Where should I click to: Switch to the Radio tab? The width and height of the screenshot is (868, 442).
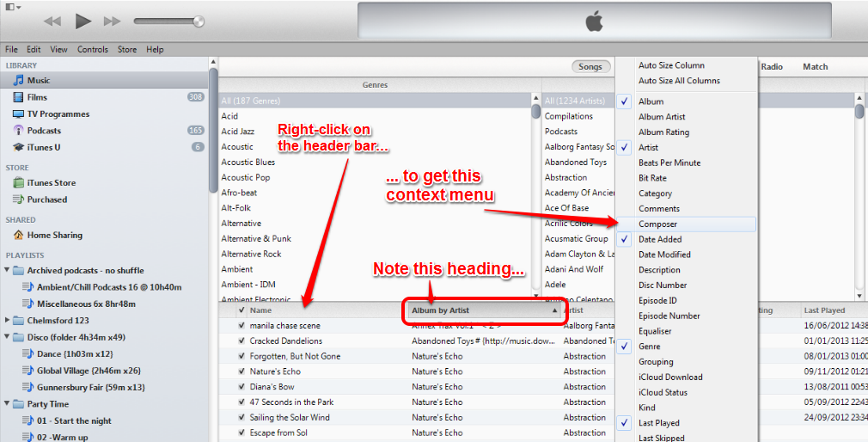click(772, 66)
